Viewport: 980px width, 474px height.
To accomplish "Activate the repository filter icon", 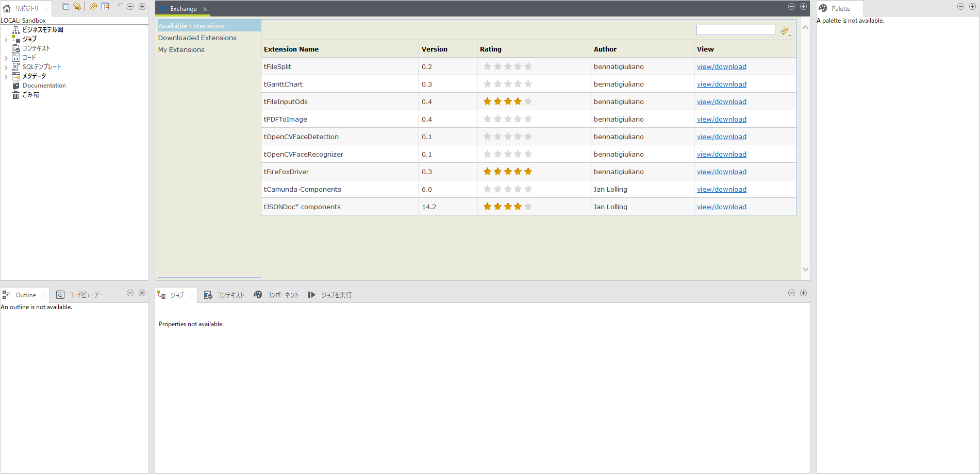I will pyautogui.click(x=105, y=6).
